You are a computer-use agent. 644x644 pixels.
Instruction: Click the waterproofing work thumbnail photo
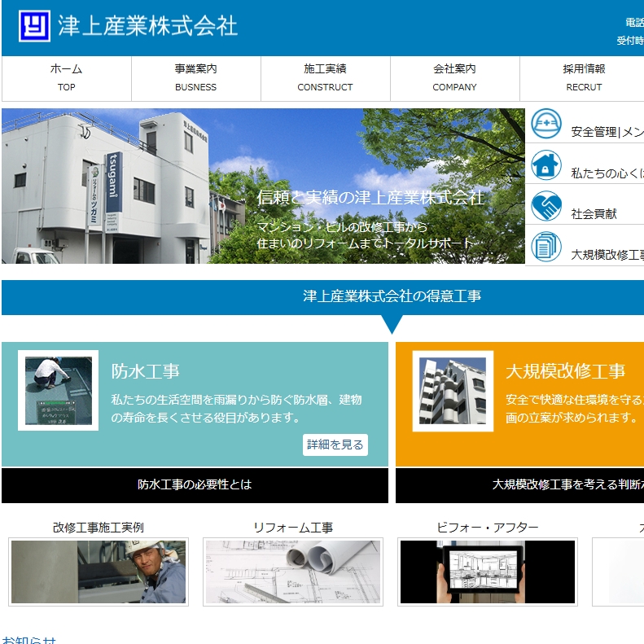pyautogui.click(x=59, y=391)
